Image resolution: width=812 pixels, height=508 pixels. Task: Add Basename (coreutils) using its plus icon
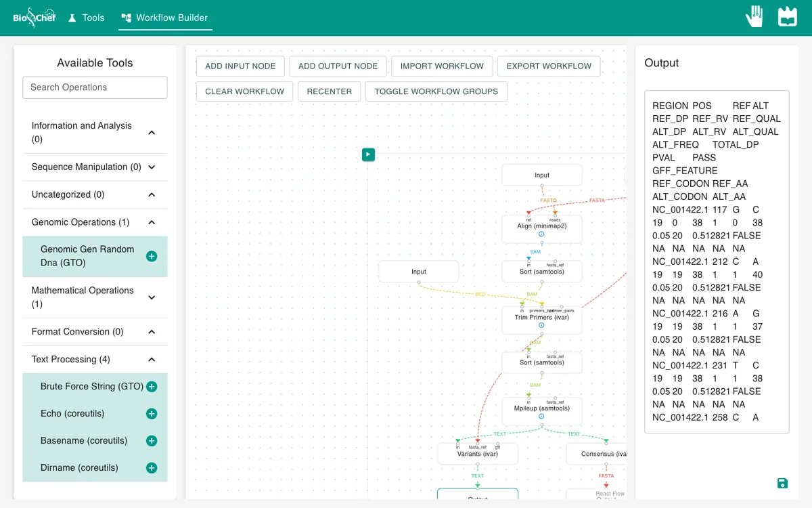tap(152, 441)
